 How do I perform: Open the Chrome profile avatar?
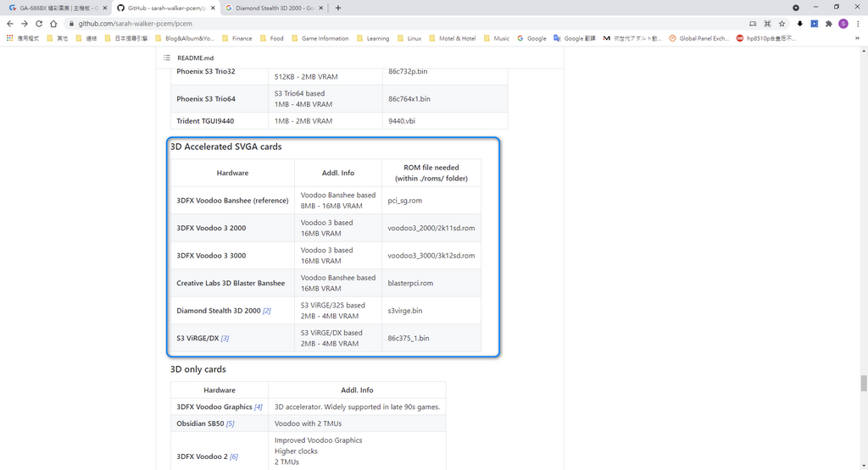coord(843,24)
